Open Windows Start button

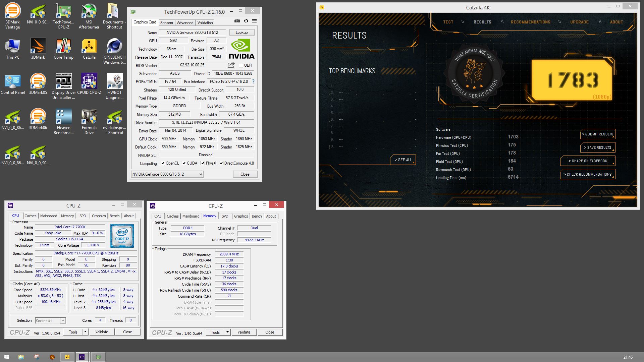[6, 357]
